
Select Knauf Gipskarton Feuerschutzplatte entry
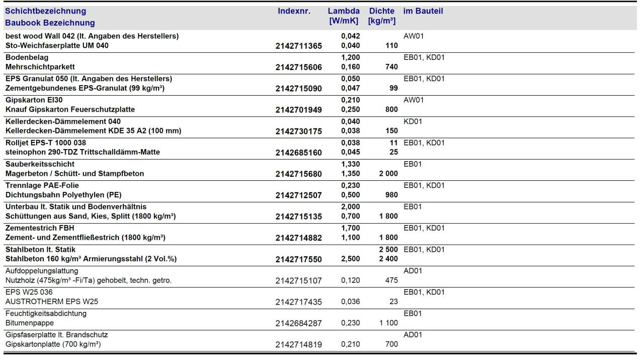pyautogui.click(x=70, y=110)
